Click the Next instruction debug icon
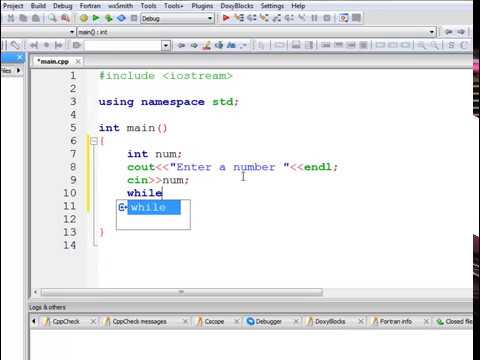 click(289, 18)
